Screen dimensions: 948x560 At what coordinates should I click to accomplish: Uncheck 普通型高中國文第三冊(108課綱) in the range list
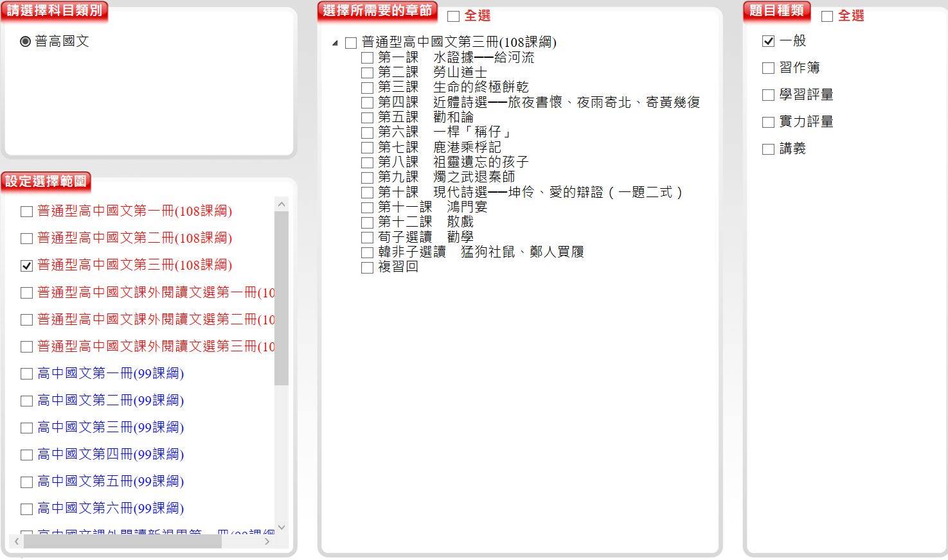click(26, 265)
